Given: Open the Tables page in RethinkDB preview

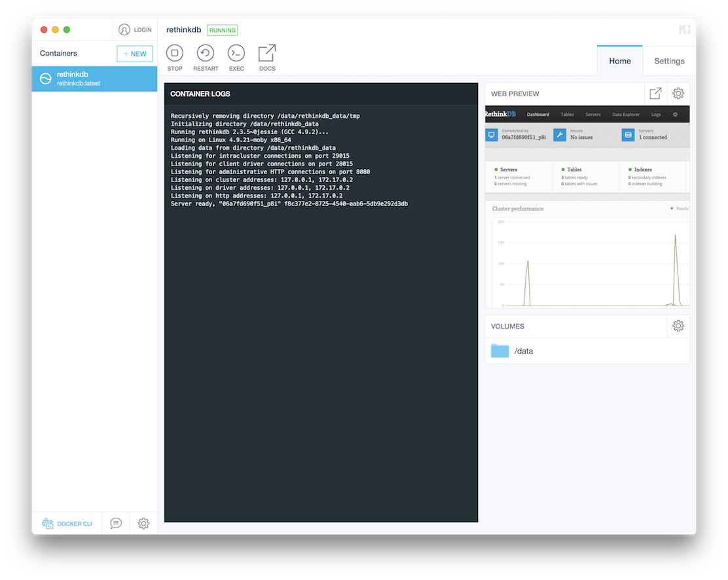Looking at the screenshot, I should click(567, 114).
